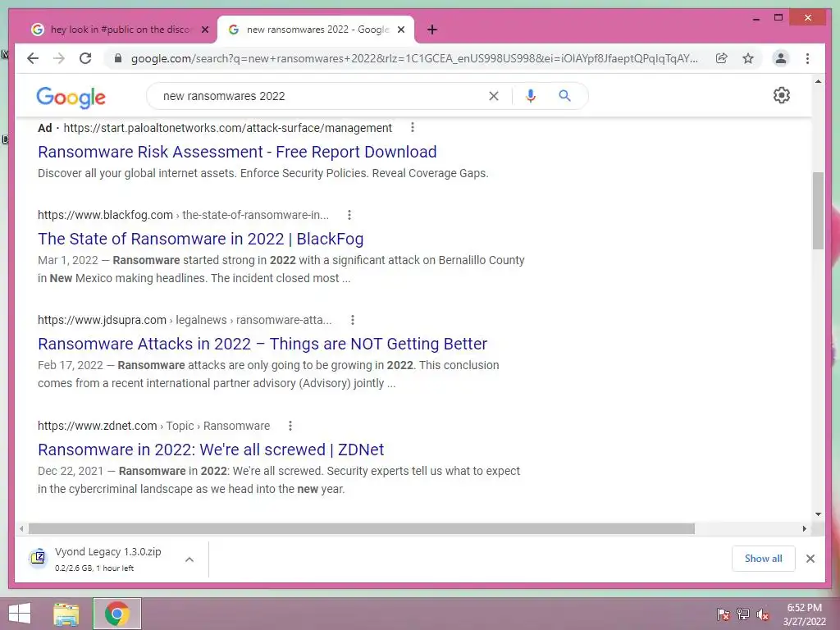Open Action Center flag tray icon
This screenshot has height=630, width=840.
[724, 614]
